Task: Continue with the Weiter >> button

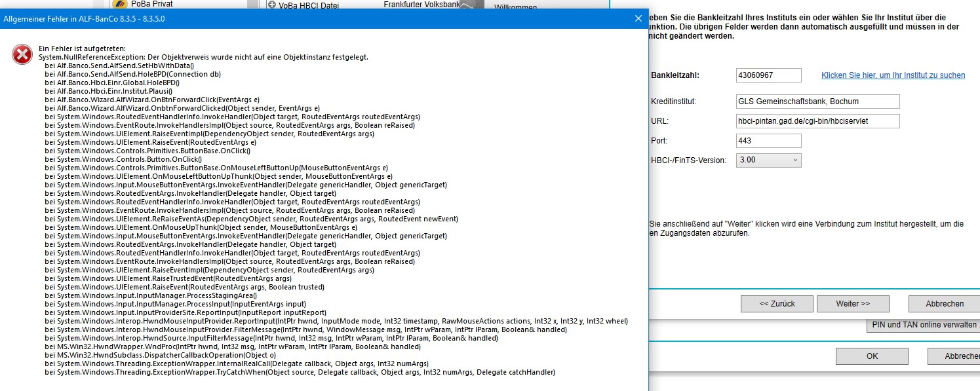Action: click(853, 304)
